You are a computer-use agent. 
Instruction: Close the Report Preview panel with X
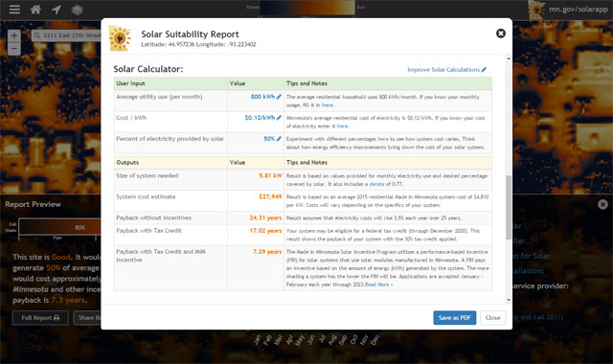click(x=602, y=204)
